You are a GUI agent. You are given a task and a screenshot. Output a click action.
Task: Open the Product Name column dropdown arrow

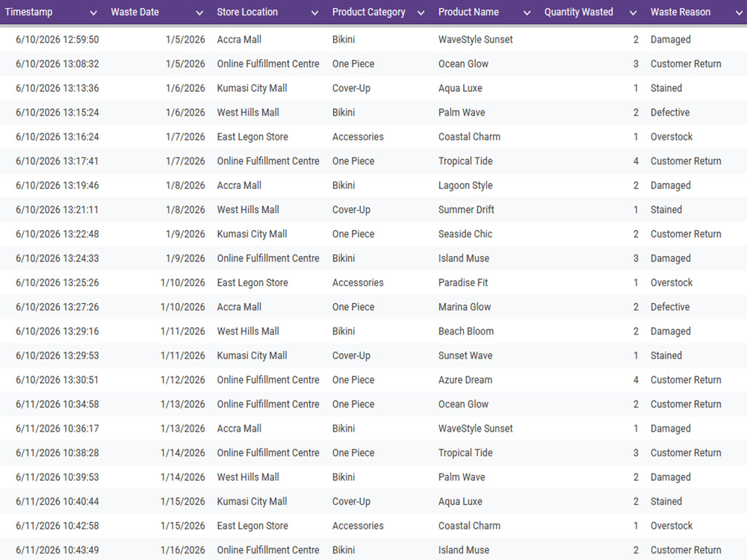[527, 13]
